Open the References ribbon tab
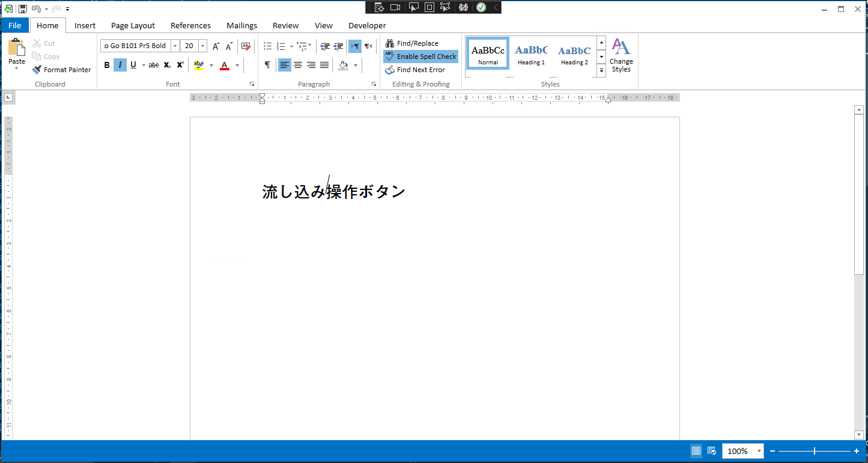Viewport: 868px width, 463px height. click(190, 25)
